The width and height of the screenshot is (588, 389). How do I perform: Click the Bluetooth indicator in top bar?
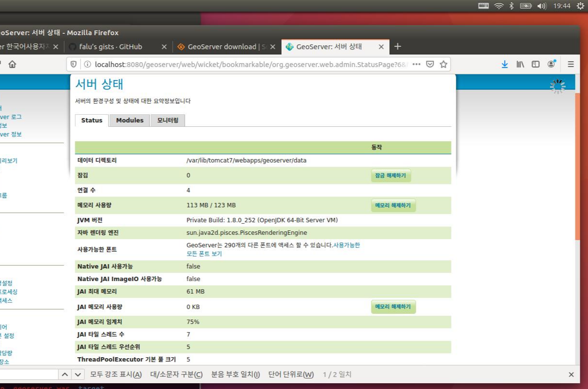point(512,6)
